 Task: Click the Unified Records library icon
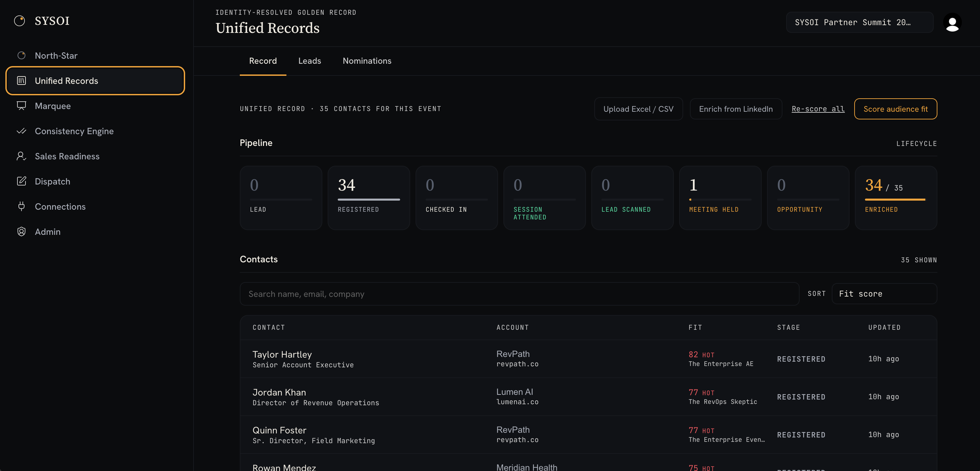(x=21, y=81)
